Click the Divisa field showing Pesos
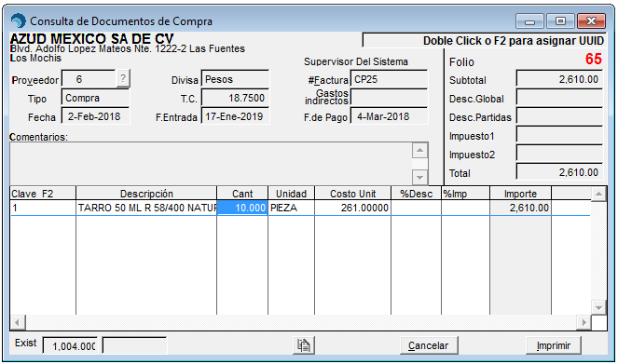Image resolution: width=618 pixels, height=364 pixels. 235,79
